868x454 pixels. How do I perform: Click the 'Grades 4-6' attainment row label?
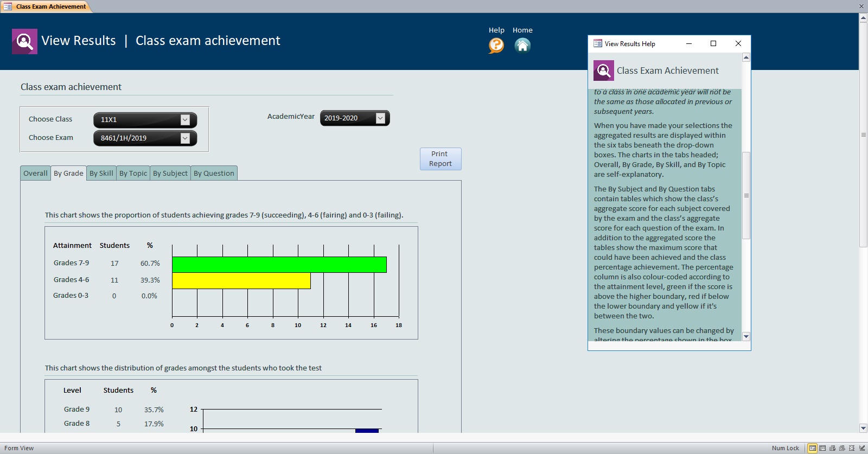point(71,280)
